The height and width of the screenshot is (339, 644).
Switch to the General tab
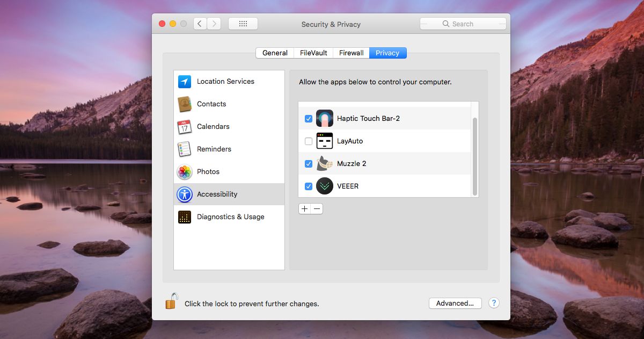click(275, 53)
